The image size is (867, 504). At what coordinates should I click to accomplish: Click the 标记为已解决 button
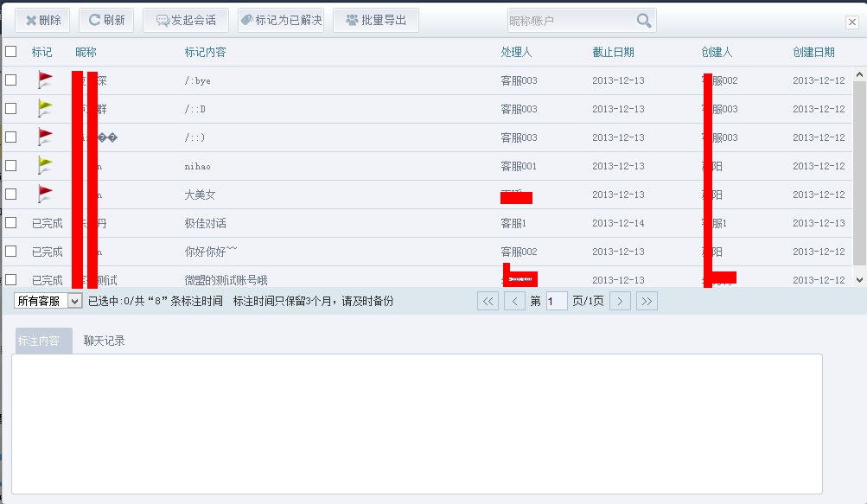[x=281, y=21]
